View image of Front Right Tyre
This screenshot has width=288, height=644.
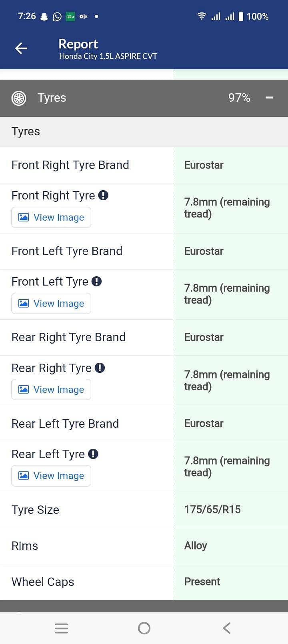pos(51,217)
